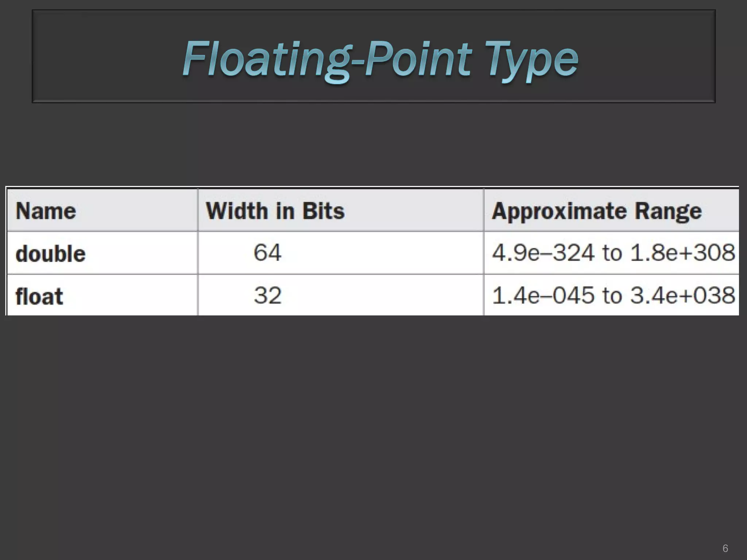Click the word "Approximate" in the table header

[559, 211]
